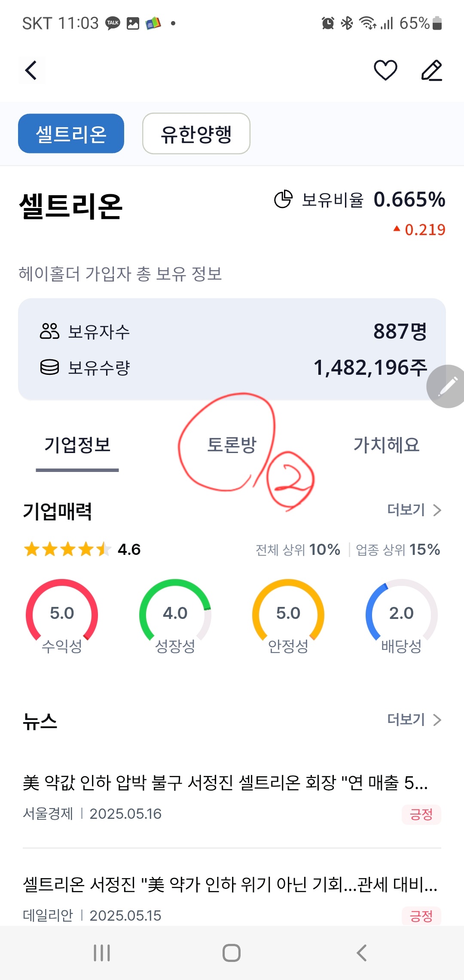Select the 셀트리온 stock chip

(71, 134)
